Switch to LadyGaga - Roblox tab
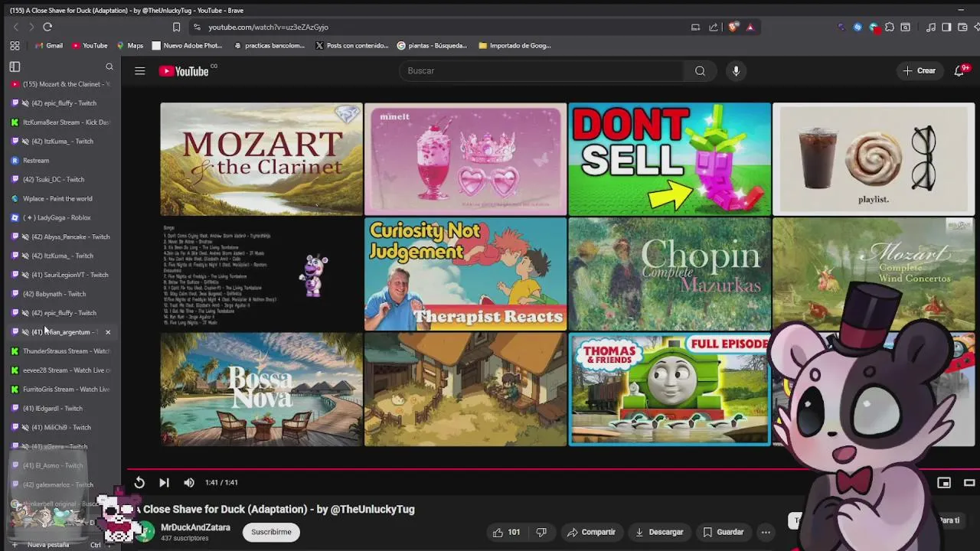Viewport: 980px width, 551px height. [x=60, y=218]
